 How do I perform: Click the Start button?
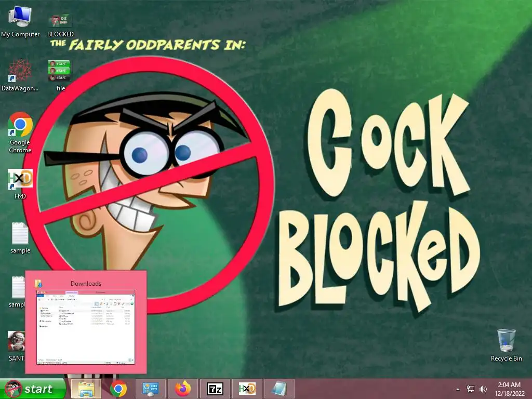[x=33, y=389]
